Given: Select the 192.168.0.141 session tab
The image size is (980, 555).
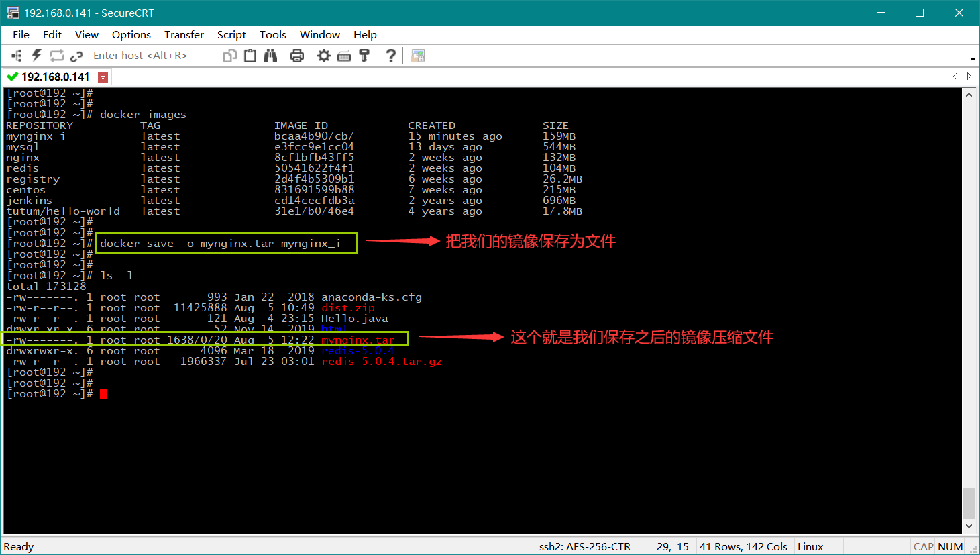Looking at the screenshot, I should pos(55,77).
